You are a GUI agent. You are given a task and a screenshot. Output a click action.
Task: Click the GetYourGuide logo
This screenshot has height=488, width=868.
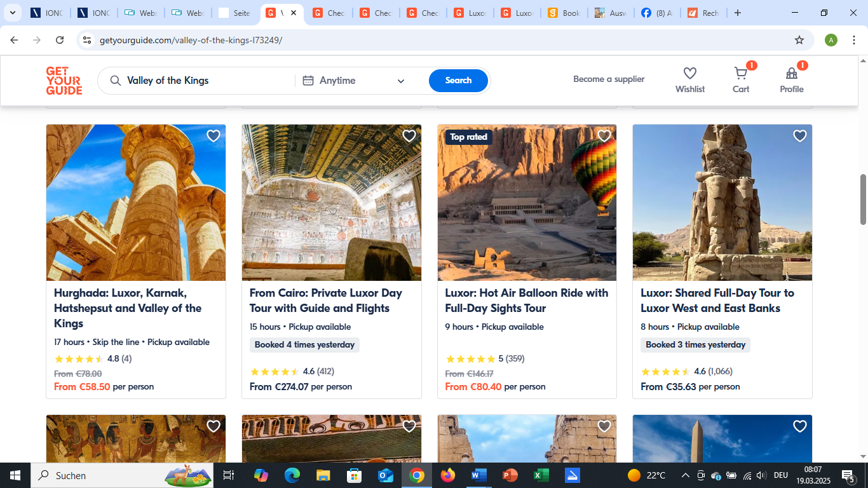(x=64, y=81)
